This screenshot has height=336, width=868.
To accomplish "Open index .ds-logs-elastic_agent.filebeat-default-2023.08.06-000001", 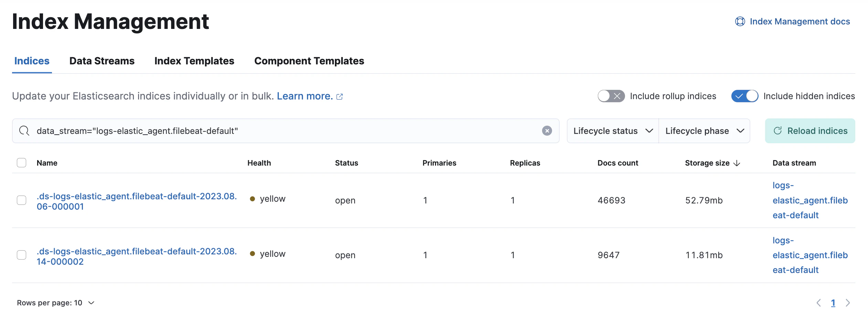I will (x=137, y=201).
